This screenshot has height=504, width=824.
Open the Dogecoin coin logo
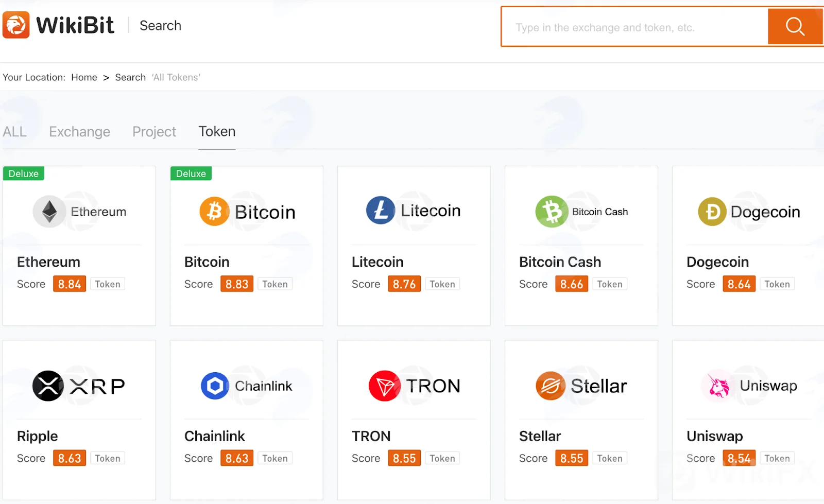[x=712, y=212]
